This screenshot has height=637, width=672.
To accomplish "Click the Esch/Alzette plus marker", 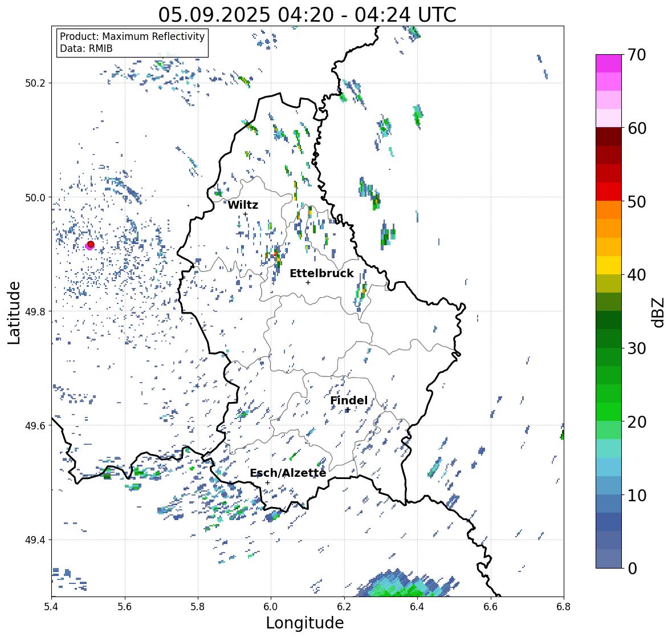I will (267, 482).
